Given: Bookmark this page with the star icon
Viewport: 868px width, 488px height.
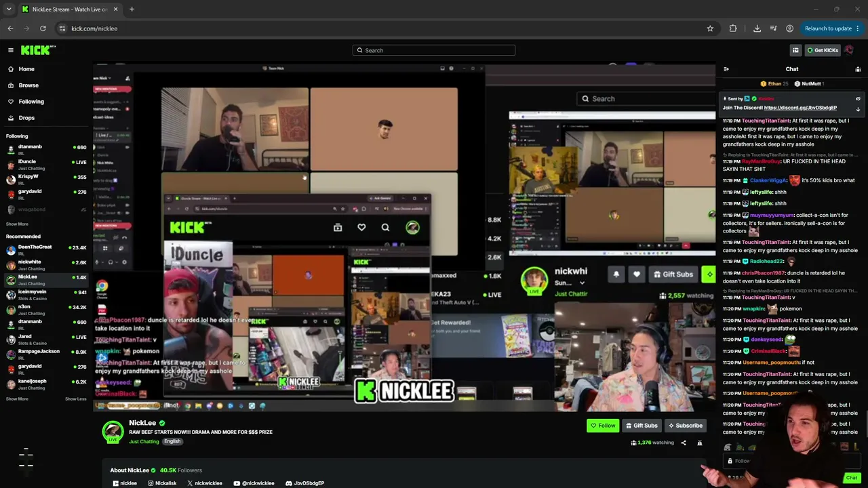Looking at the screenshot, I should coord(710,28).
